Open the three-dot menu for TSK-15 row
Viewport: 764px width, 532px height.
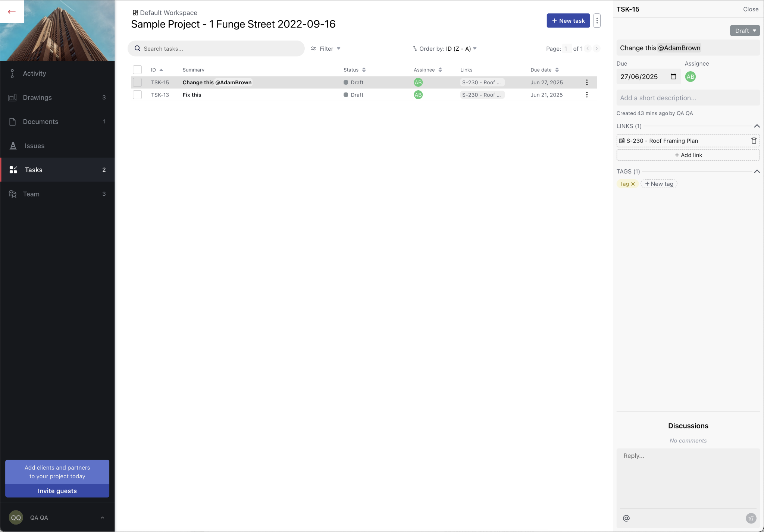pyautogui.click(x=586, y=82)
